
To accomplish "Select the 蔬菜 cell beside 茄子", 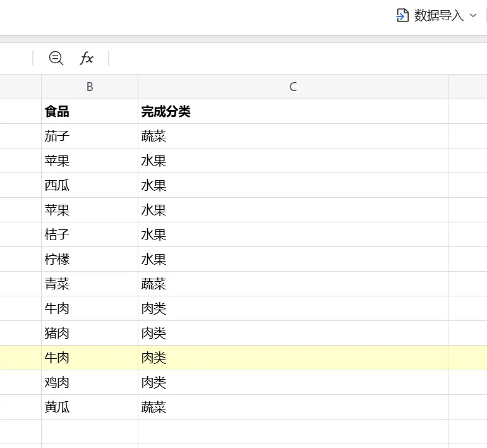I will click(293, 136).
